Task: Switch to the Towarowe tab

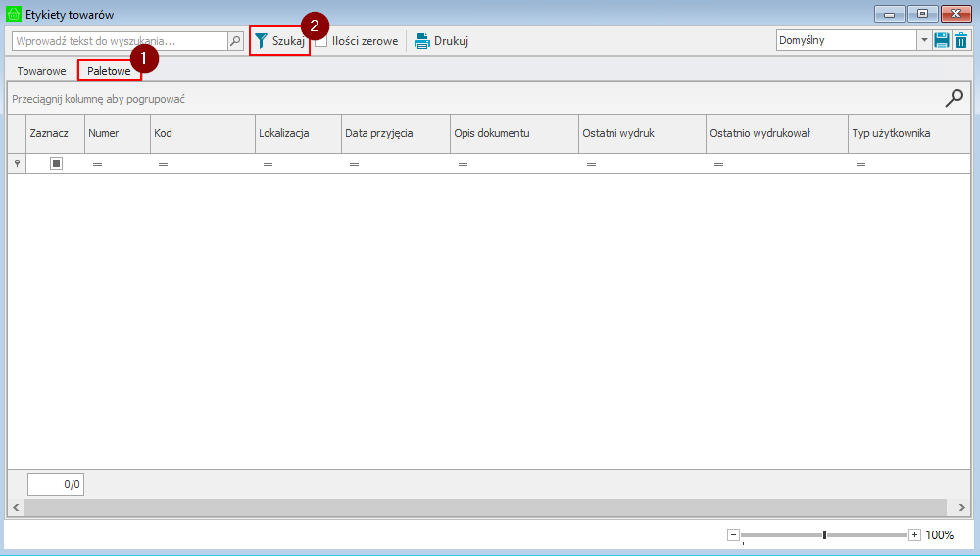Action: (41, 71)
